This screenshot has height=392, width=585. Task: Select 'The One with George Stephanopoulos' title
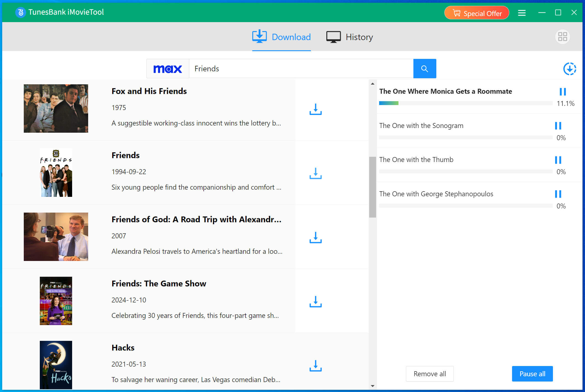pyautogui.click(x=436, y=194)
